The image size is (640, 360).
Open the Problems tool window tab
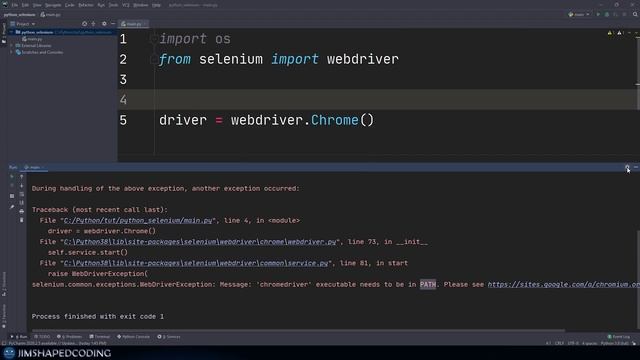pos(69,337)
